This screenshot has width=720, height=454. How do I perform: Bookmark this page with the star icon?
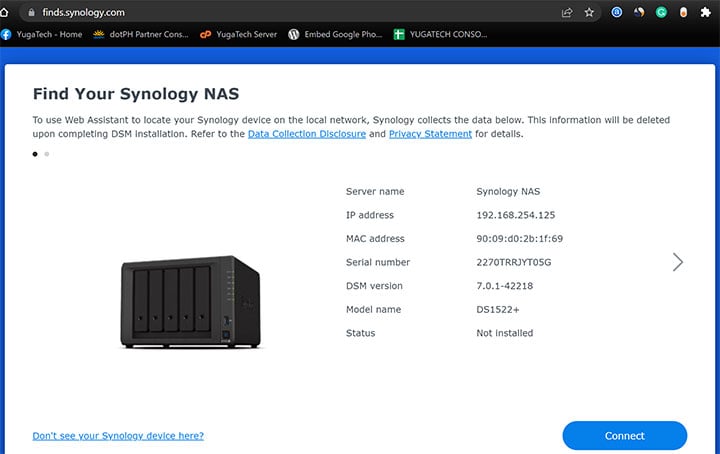(589, 12)
